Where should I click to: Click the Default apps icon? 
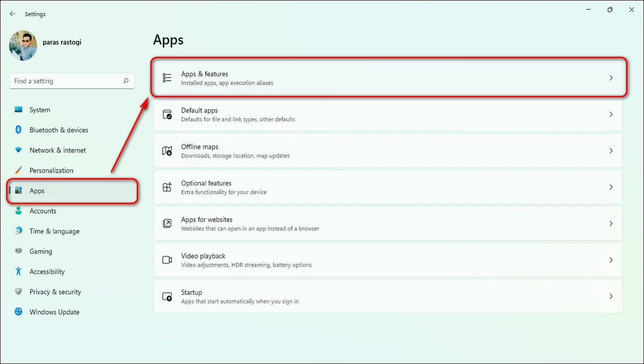[167, 114]
